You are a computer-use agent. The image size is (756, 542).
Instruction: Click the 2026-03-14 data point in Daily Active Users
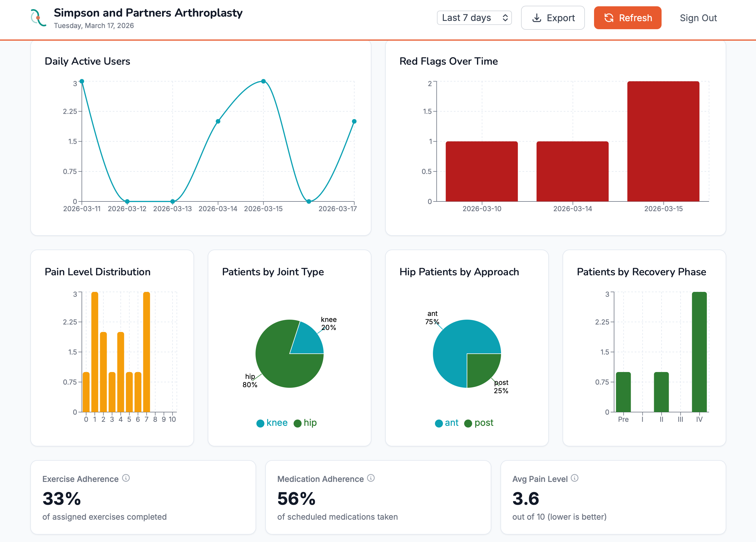tap(218, 121)
